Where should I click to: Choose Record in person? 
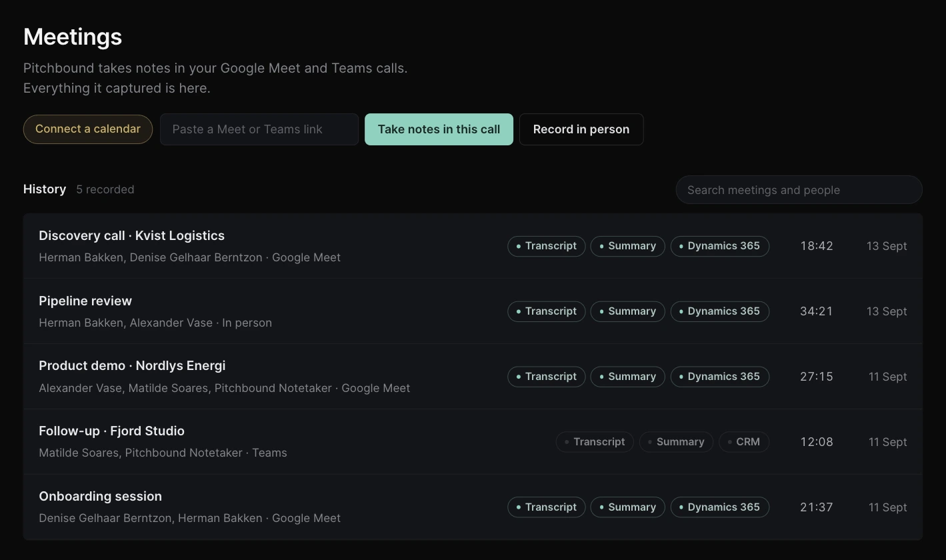click(x=581, y=129)
